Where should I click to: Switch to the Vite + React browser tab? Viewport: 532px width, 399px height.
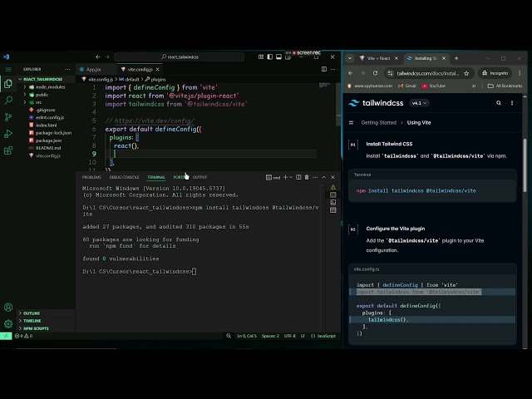pos(379,58)
